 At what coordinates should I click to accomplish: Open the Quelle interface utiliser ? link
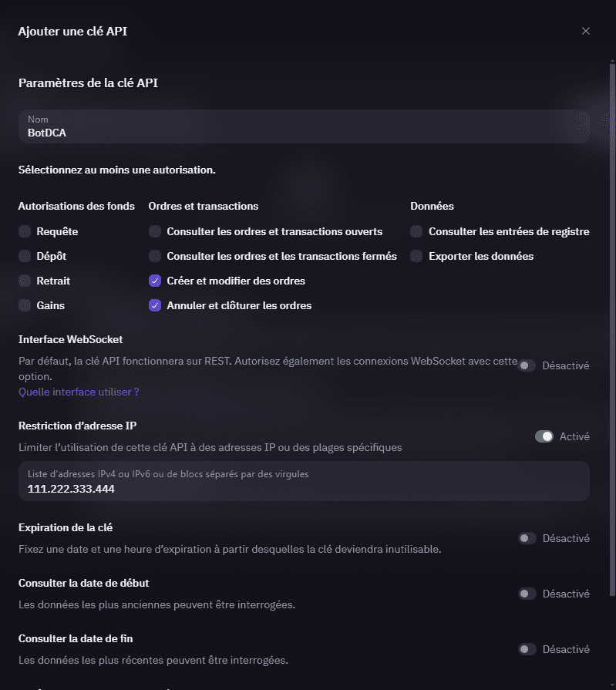79,392
